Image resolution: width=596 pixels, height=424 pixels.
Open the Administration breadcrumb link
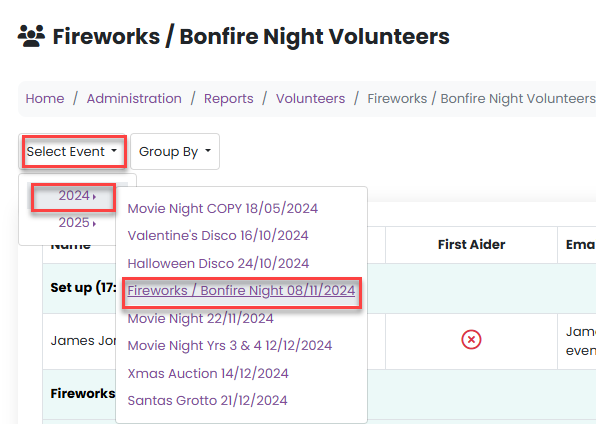click(x=134, y=98)
